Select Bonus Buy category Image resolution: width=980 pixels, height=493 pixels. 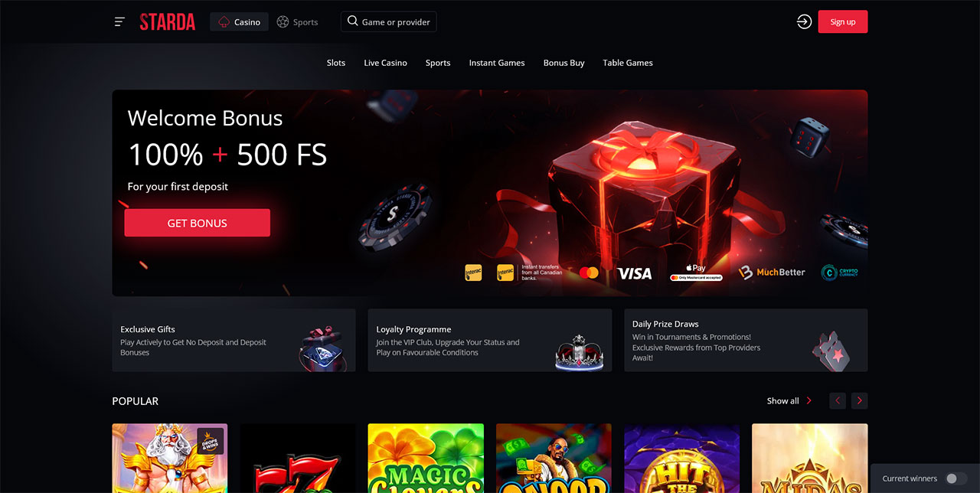(563, 63)
